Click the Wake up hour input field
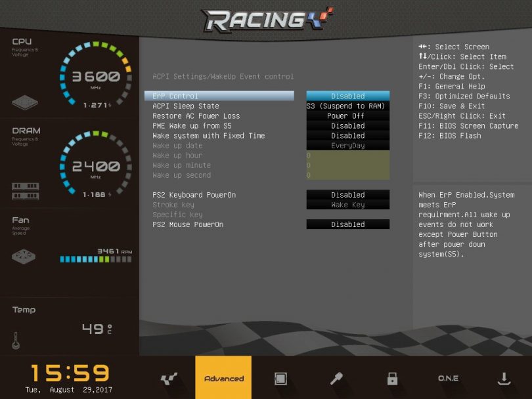532x399 pixels. (347, 156)
